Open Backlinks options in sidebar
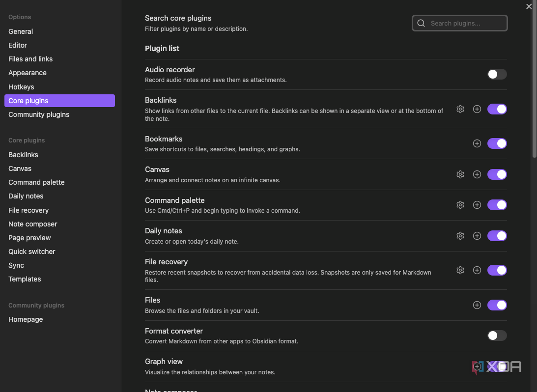The height and width of the screenshot is (392, 537). (59, 155)
